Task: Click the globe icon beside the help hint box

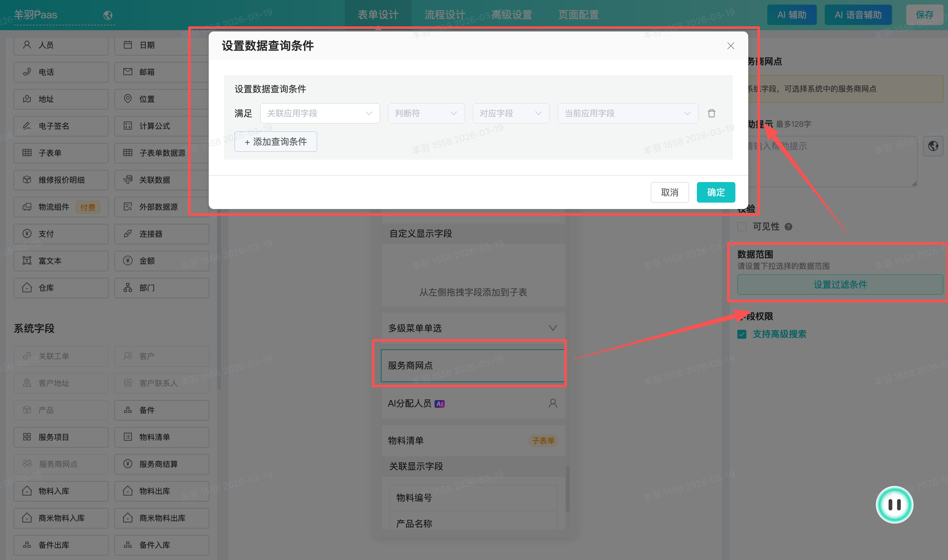Action: [933, 146]
